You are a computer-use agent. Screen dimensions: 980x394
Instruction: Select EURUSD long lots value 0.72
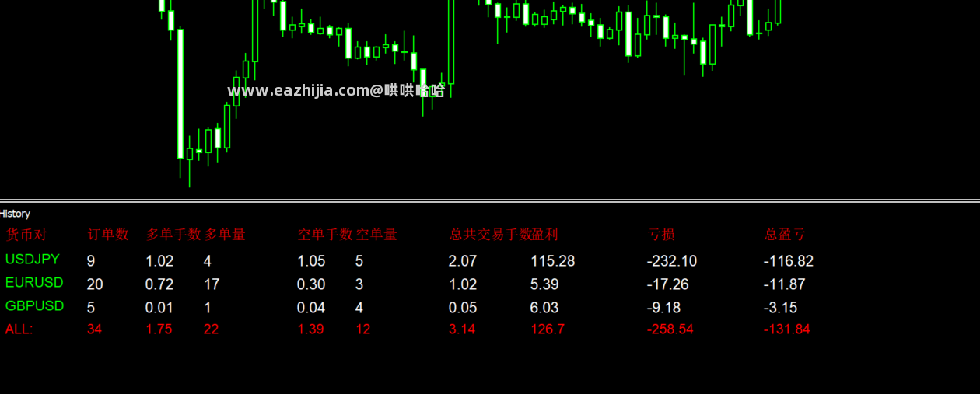point(159,284)
